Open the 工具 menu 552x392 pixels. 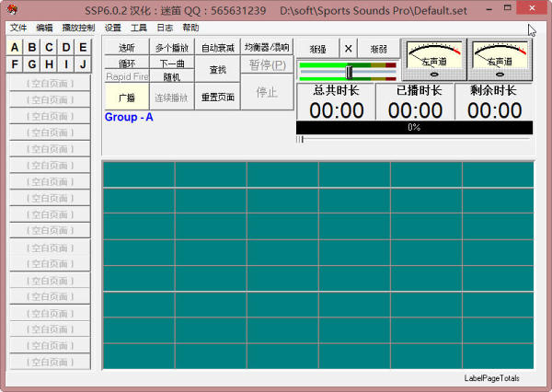(x=139, y=28)
